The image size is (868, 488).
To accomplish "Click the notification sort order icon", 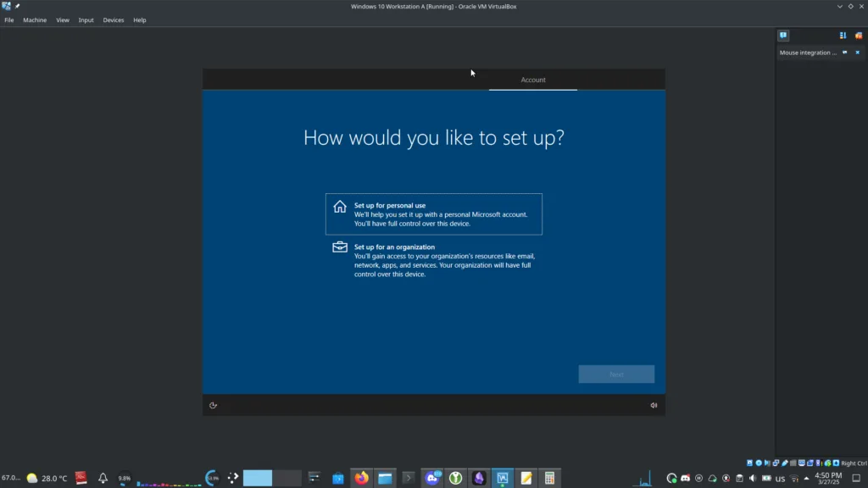I will click(843, 36).
